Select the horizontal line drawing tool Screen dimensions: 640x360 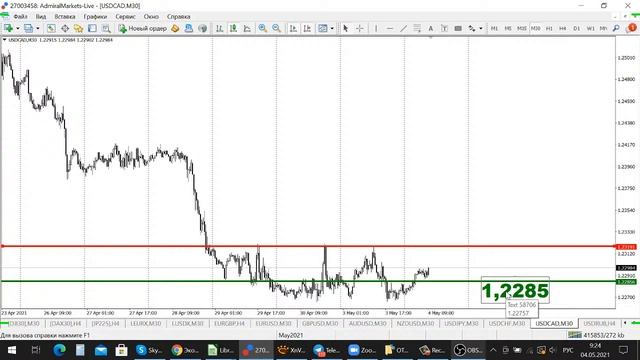click(390, 28)
